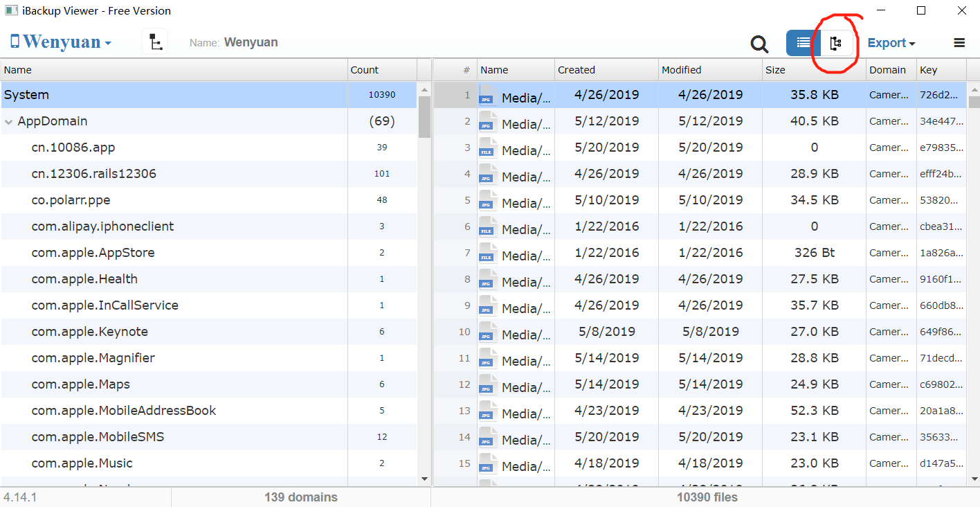The height and width of the screenshot is (507, 980).
Task: Select com.apple.Health domain
Action: tap(208, 279)
